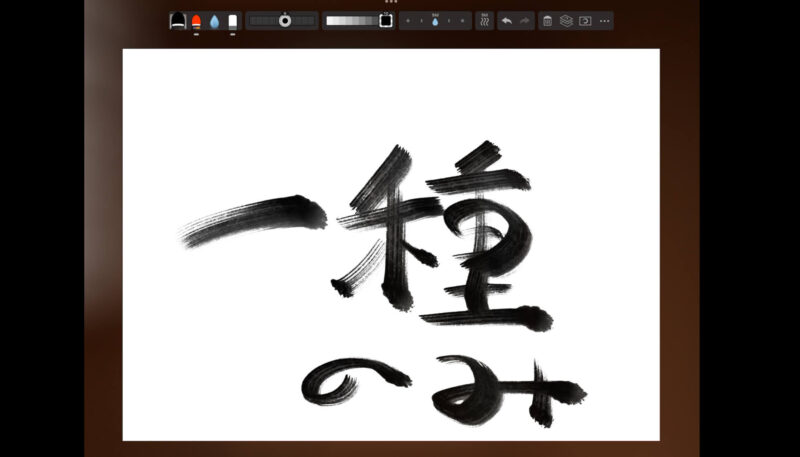Viewport: 800px width, 457px height.
Task: Tap the three-dot multitasking indicator at top
Action: coord(391,2)
